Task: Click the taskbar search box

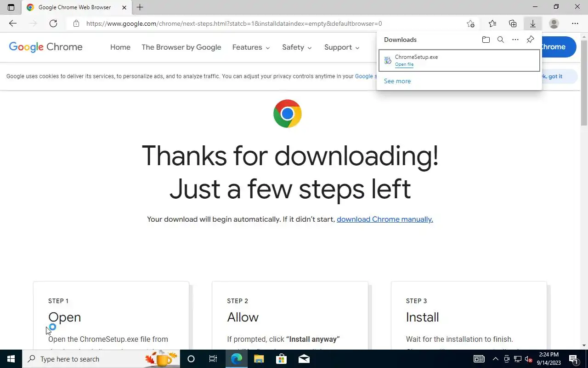Action: click(x=101, y=359)
